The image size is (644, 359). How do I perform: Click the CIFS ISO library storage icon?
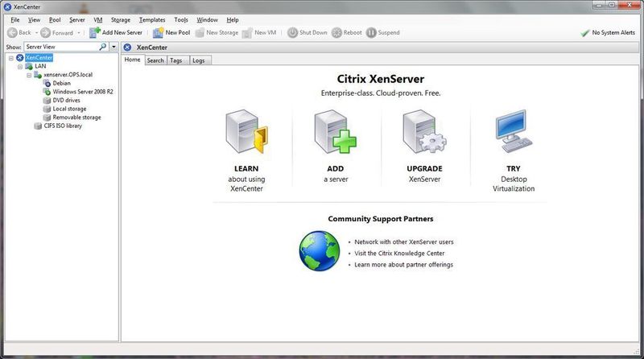[x=38, y=126]
